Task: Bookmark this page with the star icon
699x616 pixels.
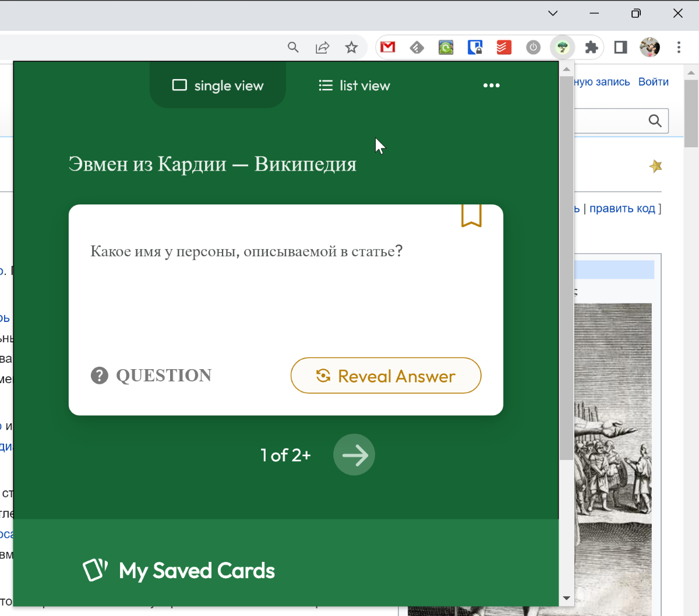Action: coord(351,47)
